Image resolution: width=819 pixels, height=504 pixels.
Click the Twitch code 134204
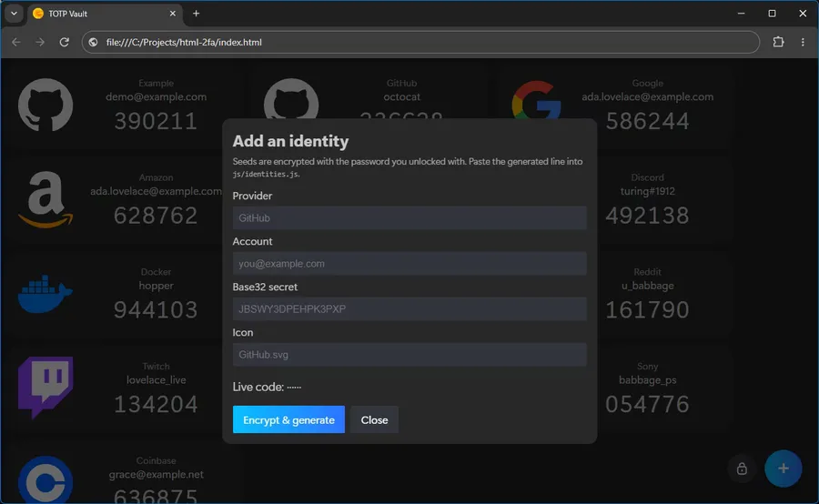click(156, 404)
